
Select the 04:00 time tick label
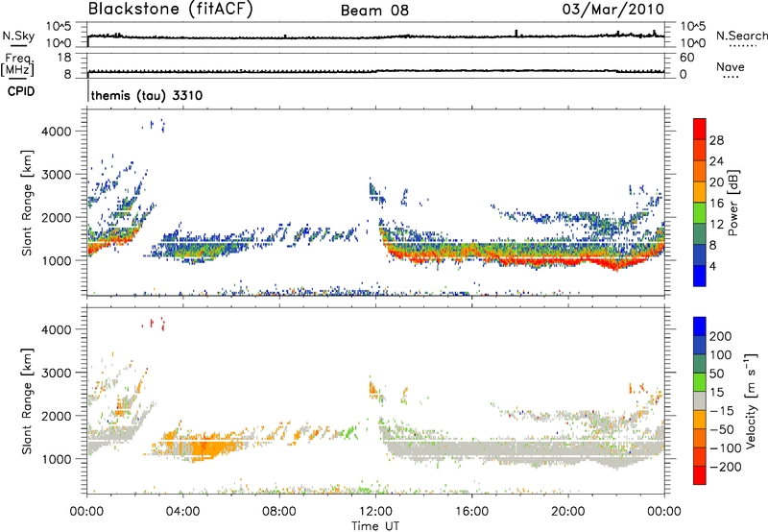click(183, 512)
